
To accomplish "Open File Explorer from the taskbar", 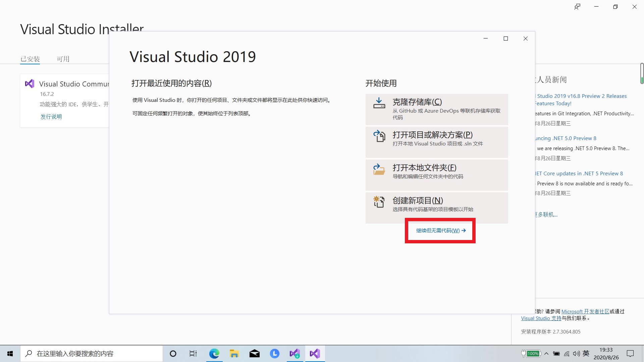I will [x=234, y=354].
